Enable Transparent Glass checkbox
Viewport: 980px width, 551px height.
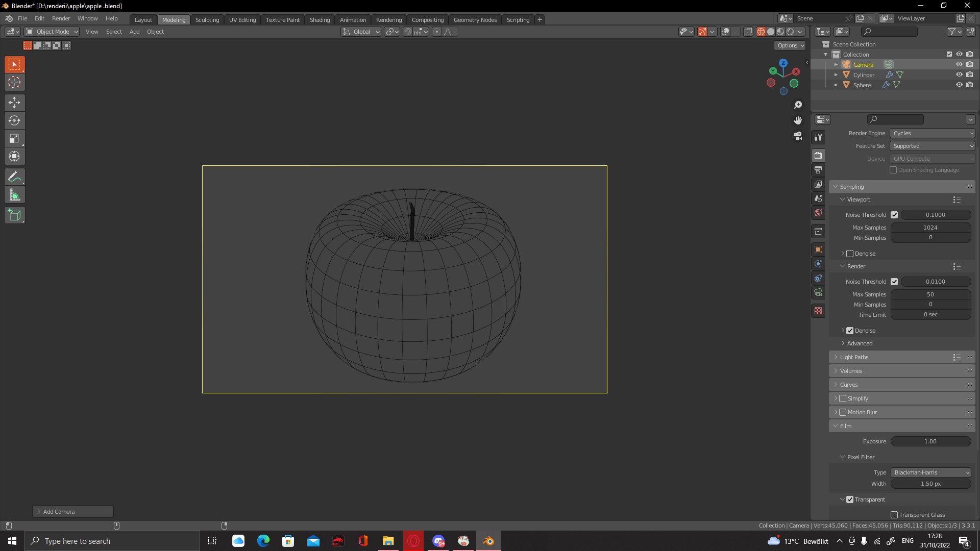click(x=894, y=515)
